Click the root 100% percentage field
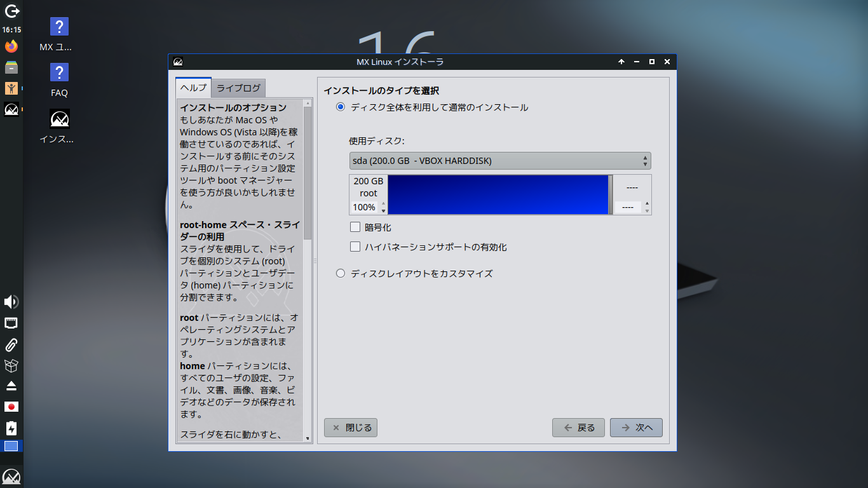 click(364, 207)
